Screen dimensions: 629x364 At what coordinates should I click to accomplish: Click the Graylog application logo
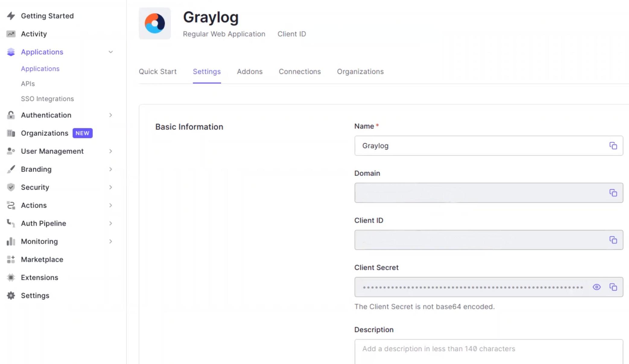155,24
